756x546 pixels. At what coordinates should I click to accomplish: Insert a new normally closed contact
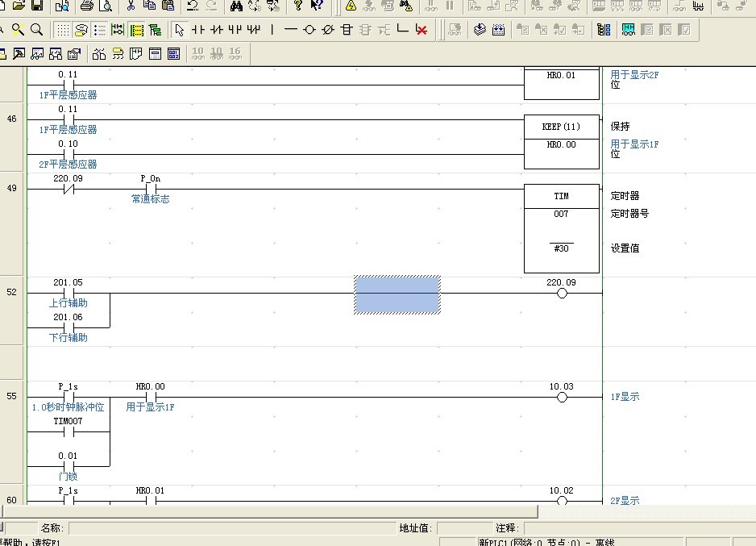pos(217,30)
